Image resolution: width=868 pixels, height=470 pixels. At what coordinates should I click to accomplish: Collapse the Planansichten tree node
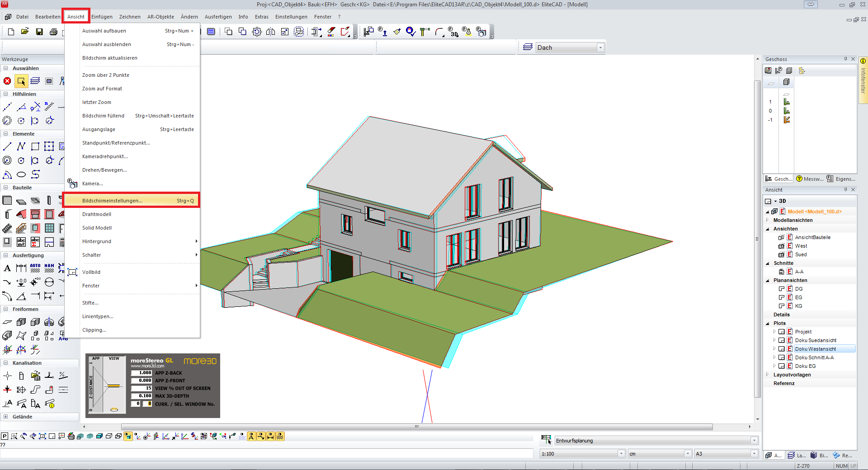point(768,280)
